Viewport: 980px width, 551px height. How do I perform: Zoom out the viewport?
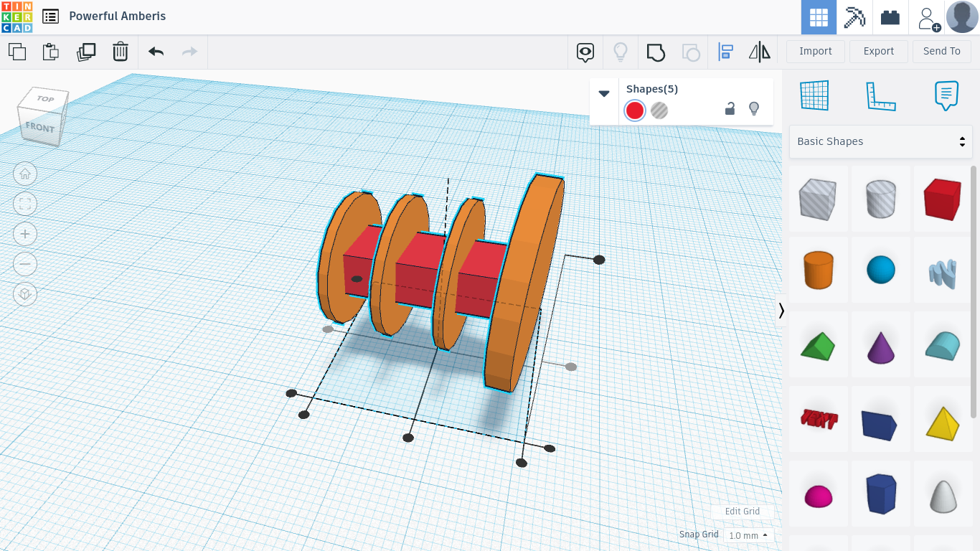[x=25, y=264]
